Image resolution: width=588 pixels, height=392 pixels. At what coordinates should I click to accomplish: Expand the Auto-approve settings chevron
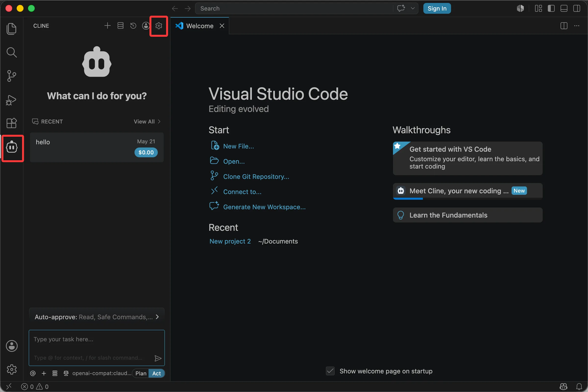click(x=157, y=317)
